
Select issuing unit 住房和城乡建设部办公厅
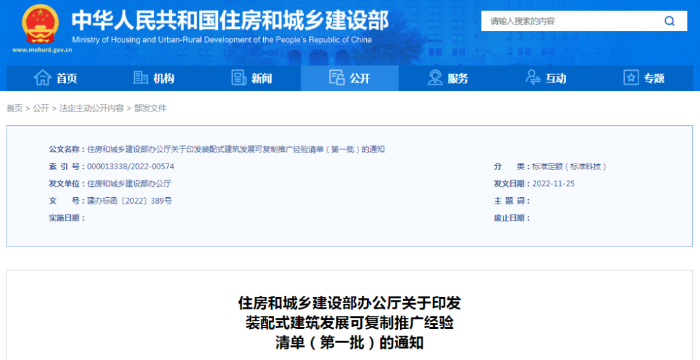pos(129,184)
